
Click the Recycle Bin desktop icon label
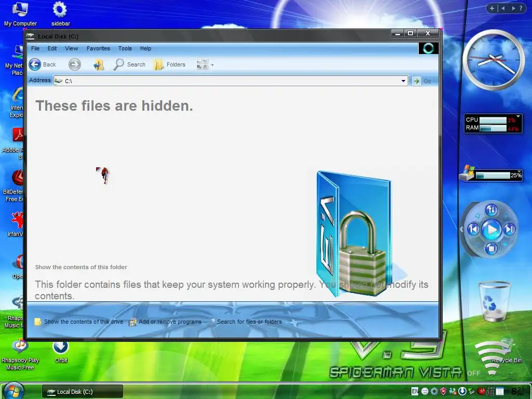pos(507,360)
